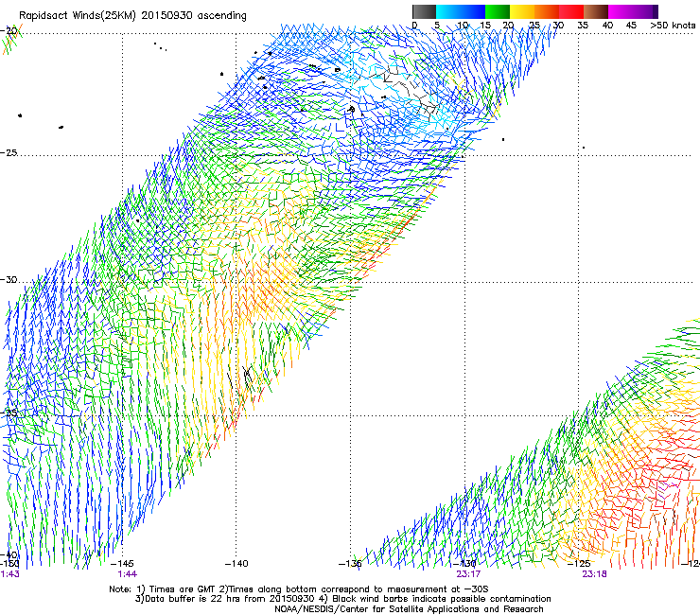Click the legend label '45' knots

click(631, 26)
